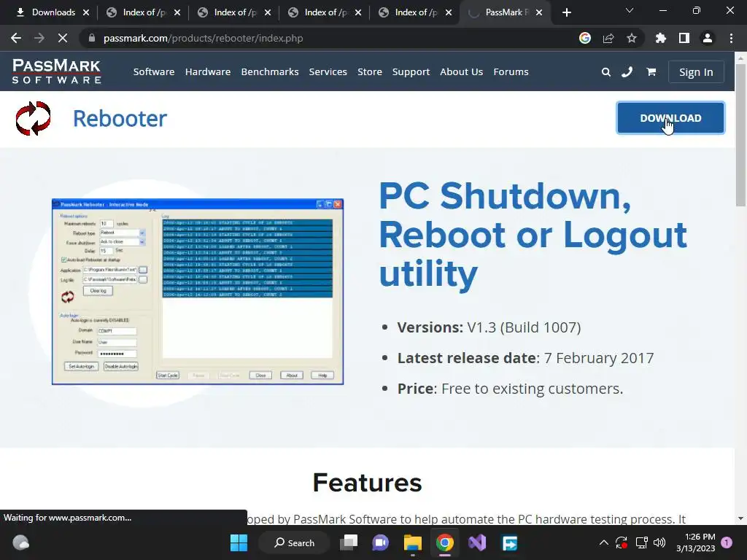Click the Sign In button
Viewport: 747px width, 560px height.
695,72
